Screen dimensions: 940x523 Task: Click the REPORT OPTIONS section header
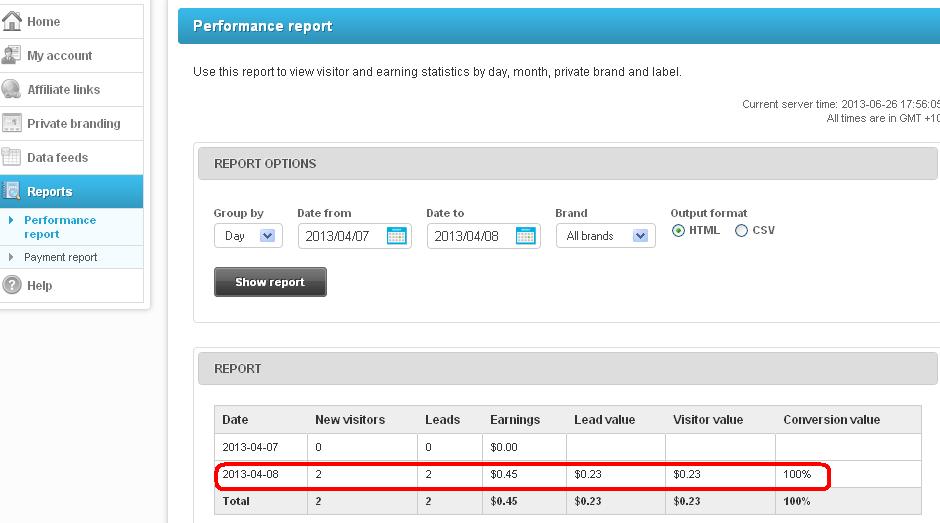coord(568,164)
